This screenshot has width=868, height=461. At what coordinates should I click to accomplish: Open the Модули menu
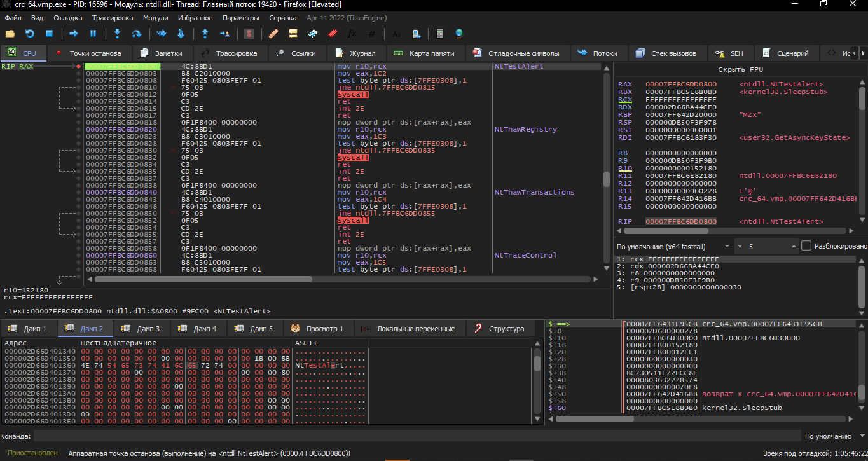(x=155, y=18)
